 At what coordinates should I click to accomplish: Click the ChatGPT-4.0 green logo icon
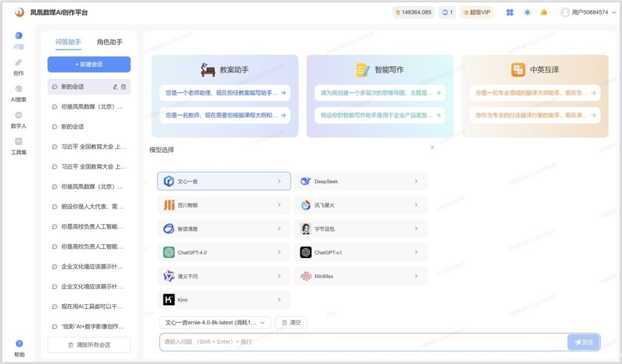pyautogui.click(x=169, y=252)
